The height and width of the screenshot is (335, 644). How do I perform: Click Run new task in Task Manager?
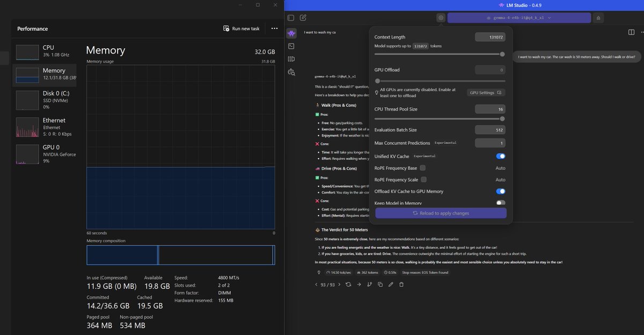[x=241, y=28]
